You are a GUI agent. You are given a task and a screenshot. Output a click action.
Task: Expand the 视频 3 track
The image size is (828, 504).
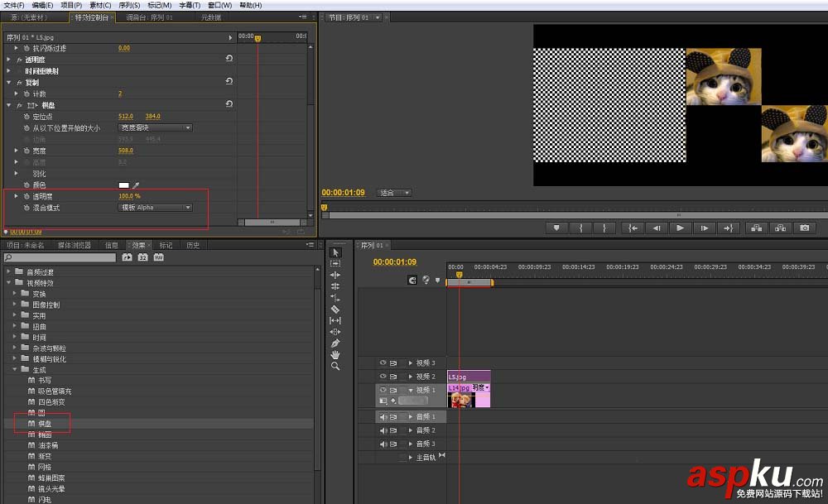coord(411,363)
